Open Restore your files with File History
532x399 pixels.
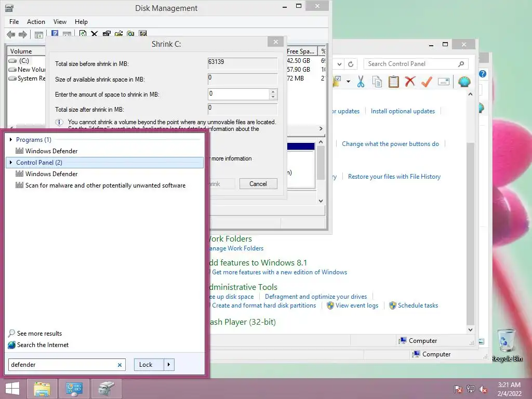(394, 177)
